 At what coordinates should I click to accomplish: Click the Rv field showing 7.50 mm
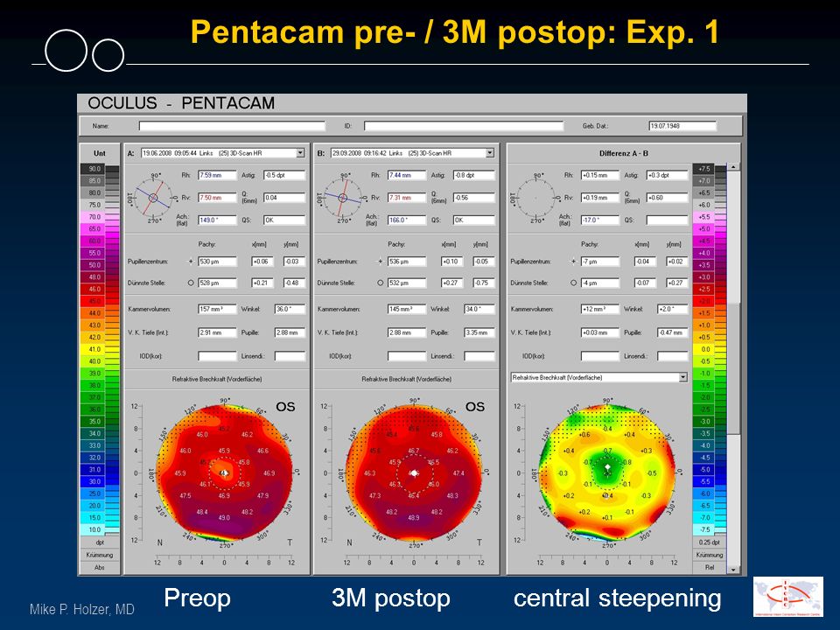217,198
